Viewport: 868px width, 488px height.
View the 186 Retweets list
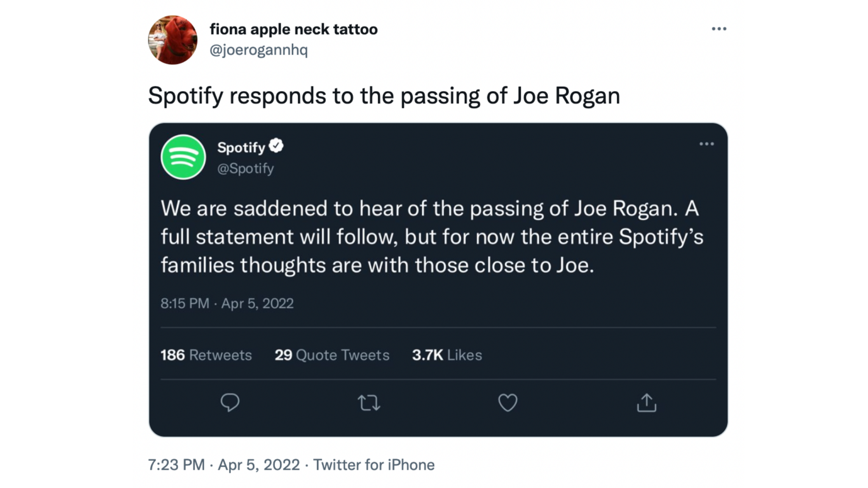(206, 355)
